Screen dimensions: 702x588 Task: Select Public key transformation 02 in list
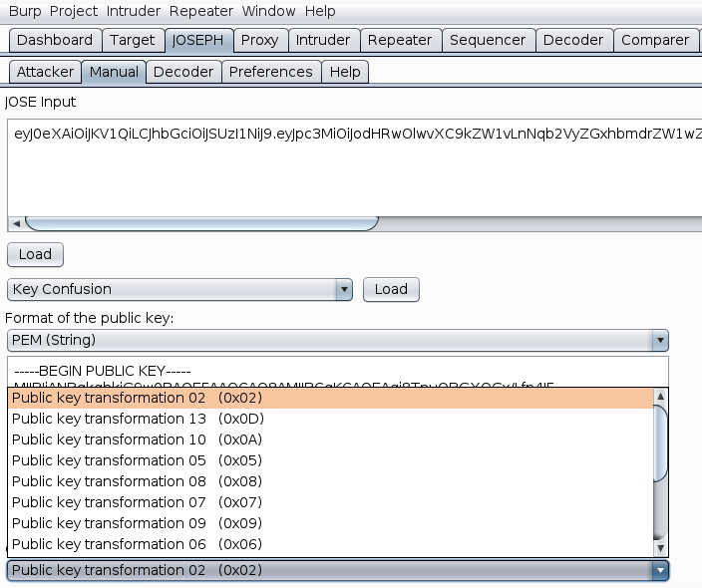[331, 398]
